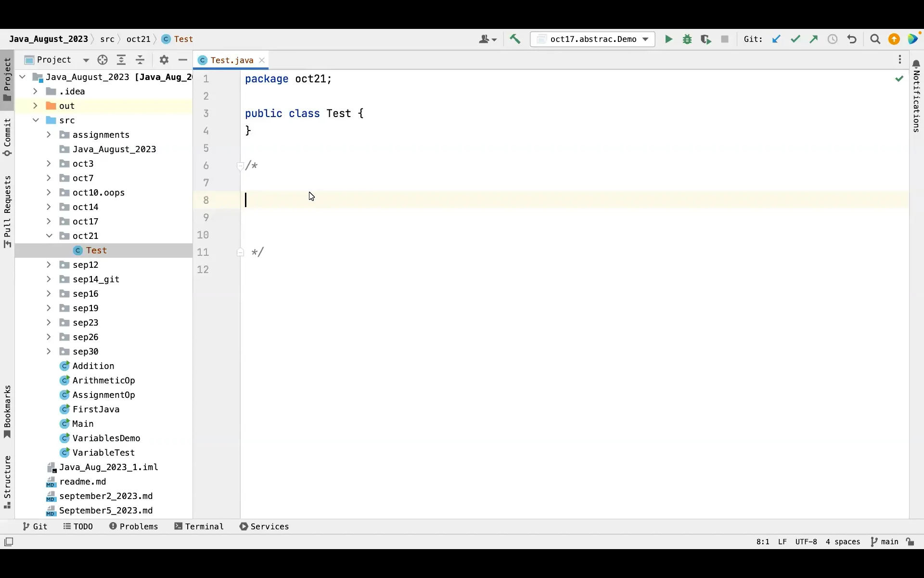The height and width of the screenshot is (578, 924).
Task: Open Git update project action
Action: point(777,39)
